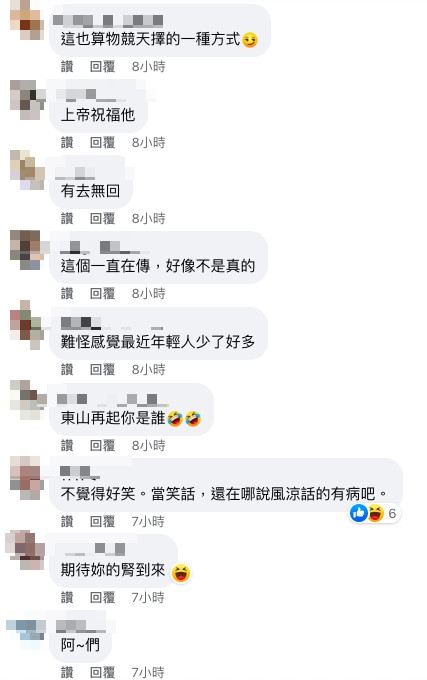Reply to the 期待妳的腎到來 comment
This screenshot has height=680, width=427.
(102, 598)
